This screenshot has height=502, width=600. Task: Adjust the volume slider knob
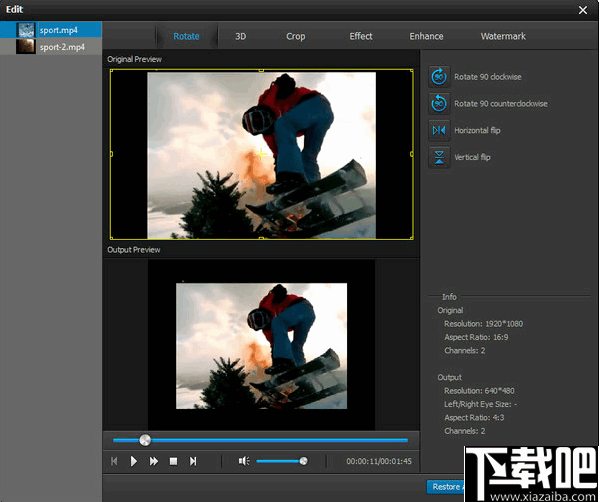tap(303, 461)
